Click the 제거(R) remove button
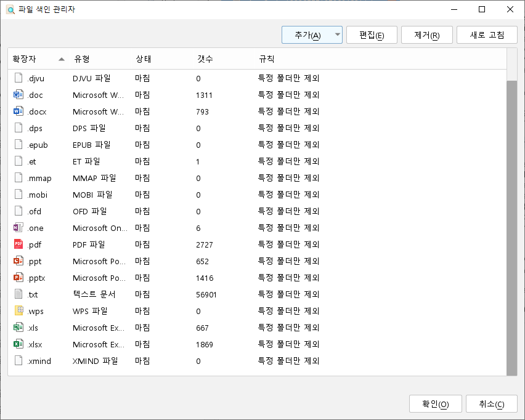 coord(427,35)
